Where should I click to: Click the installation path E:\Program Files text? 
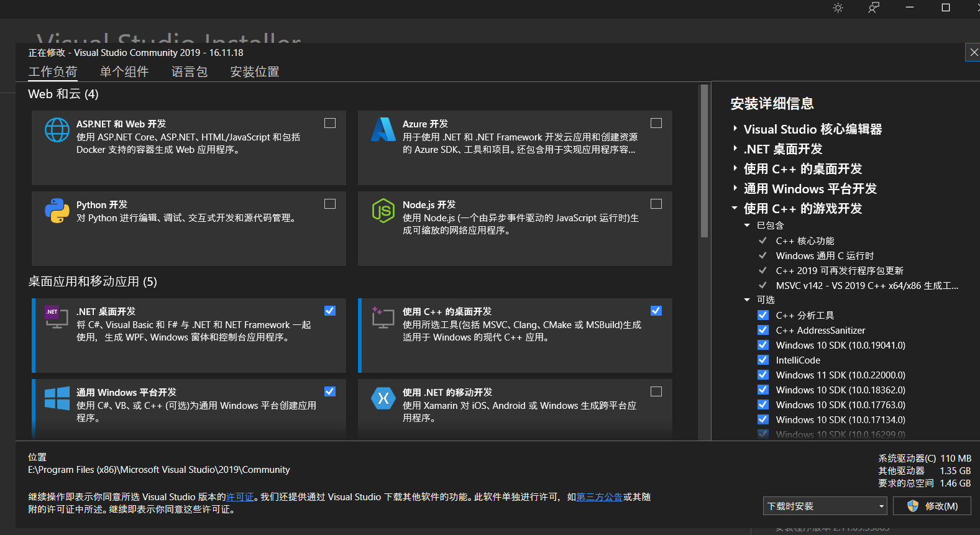pos(159,470)
